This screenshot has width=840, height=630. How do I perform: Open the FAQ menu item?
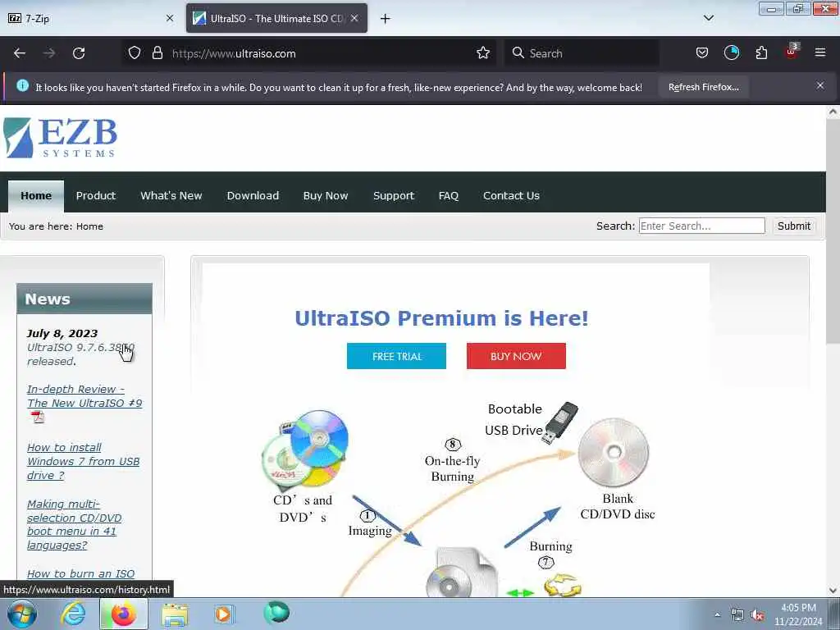tap(449, 195)
